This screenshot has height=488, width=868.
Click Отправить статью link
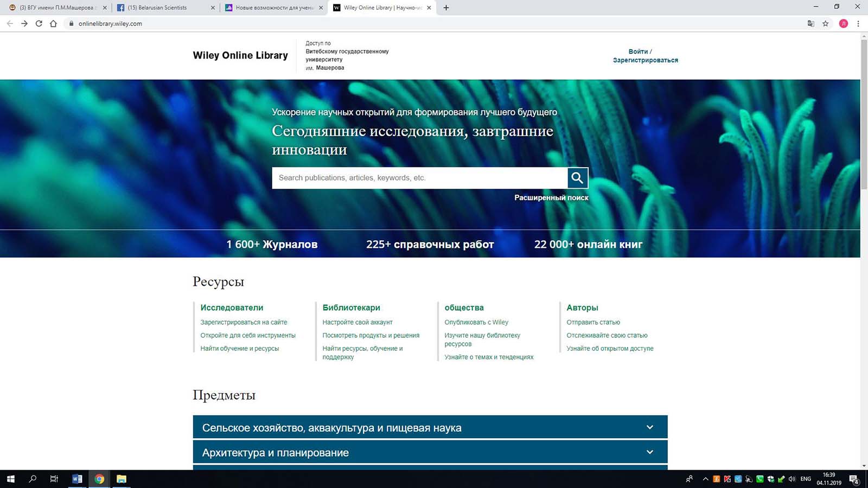[x=593, y=322]
